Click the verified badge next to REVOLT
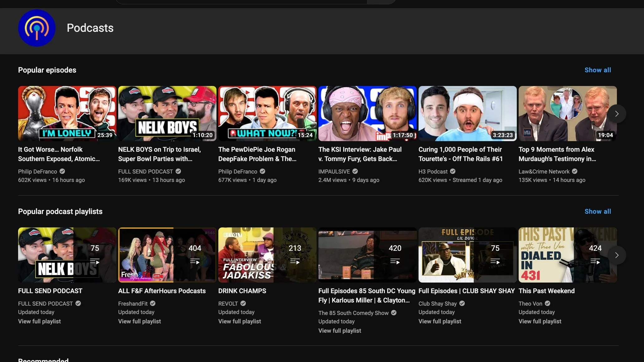Screen dimensions: 644x362 tap(243, 303)
